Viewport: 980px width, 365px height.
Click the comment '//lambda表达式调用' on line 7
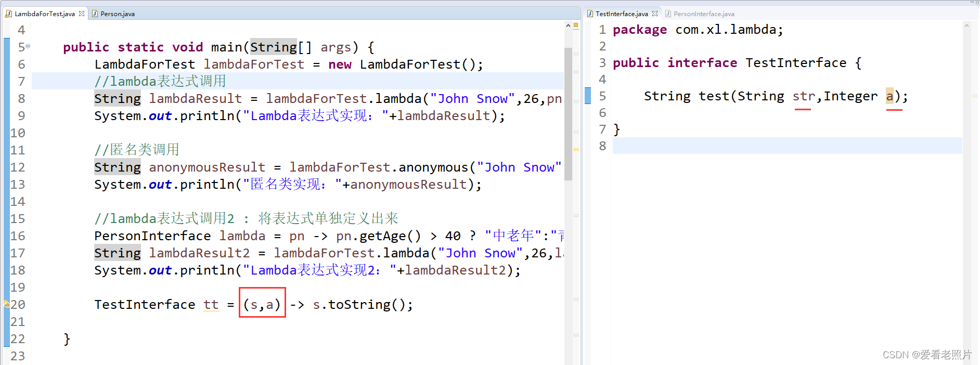(160, 82)
